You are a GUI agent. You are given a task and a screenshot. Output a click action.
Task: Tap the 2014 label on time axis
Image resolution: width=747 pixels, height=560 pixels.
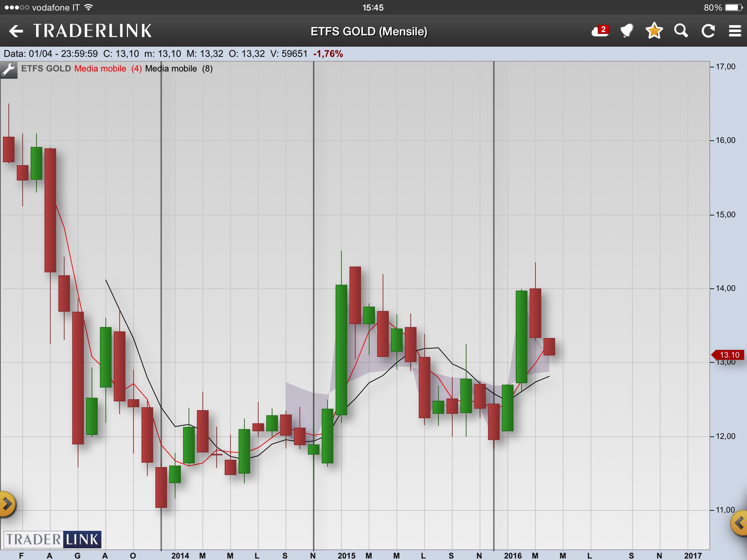tap(180, 556)
